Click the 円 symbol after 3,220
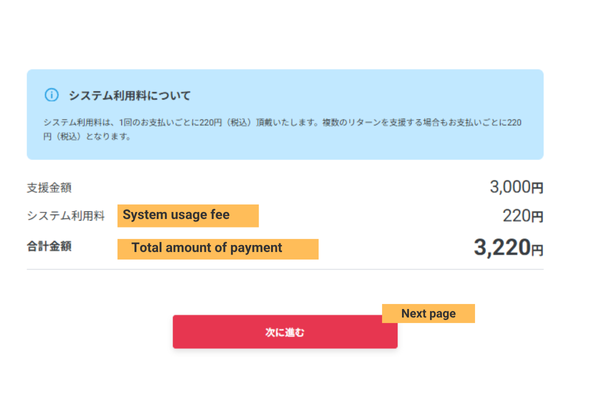600x414 pixels. 537,250
